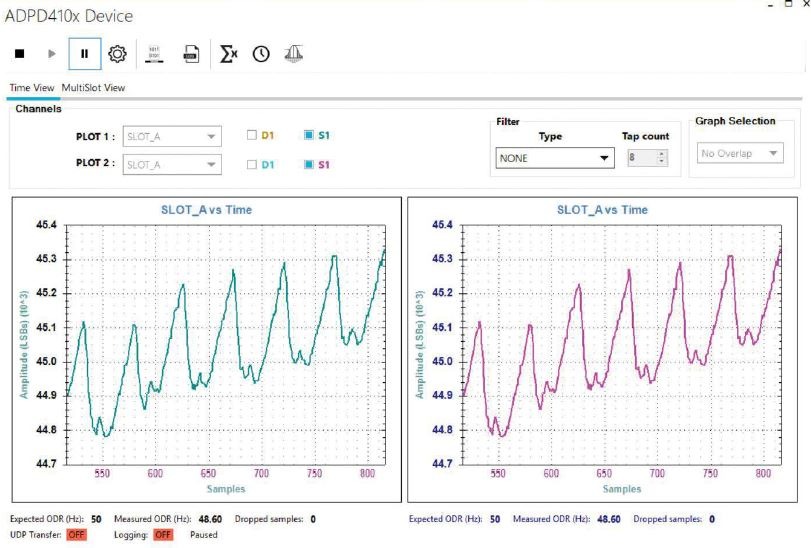This screenshot has width=811, height=548.
Task: Increase Tap count with the up arrow
Action: pos(662,154)
